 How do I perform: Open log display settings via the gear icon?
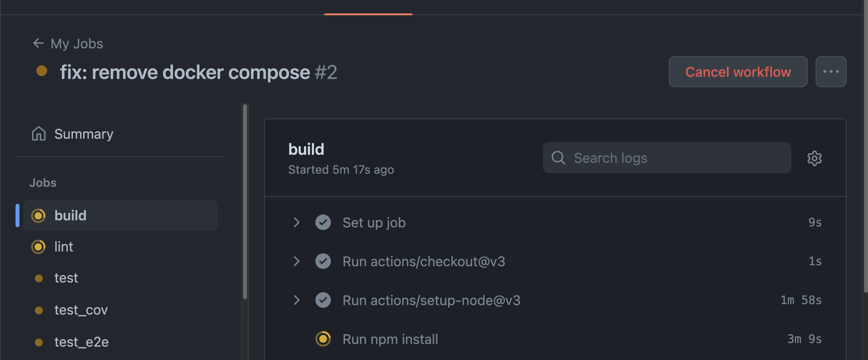pyautogui.click(x=814, y=158)
